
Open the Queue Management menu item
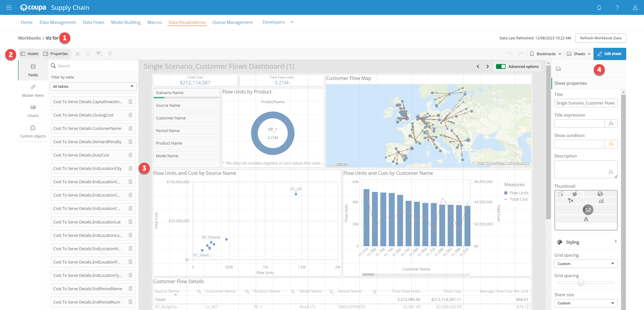pyautogui.click(x=232, y=22)
